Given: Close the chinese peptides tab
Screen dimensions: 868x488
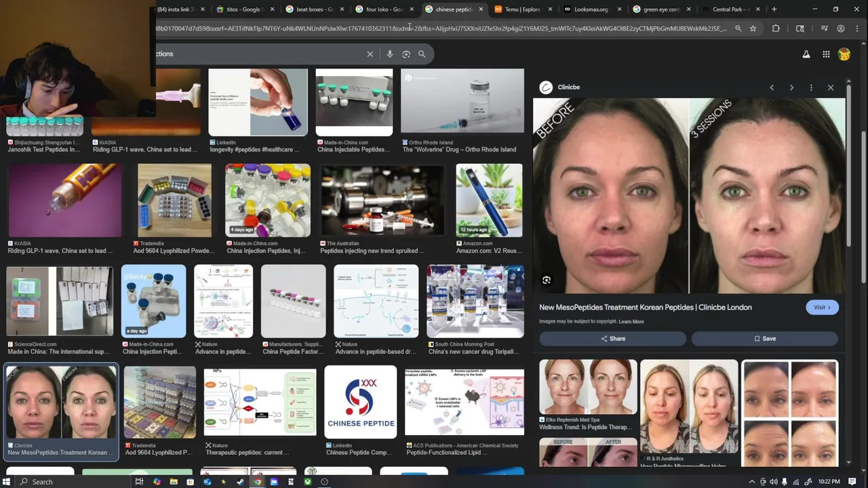Looking at the screenshot, I should pyautogui.click(x=481, y=9).
